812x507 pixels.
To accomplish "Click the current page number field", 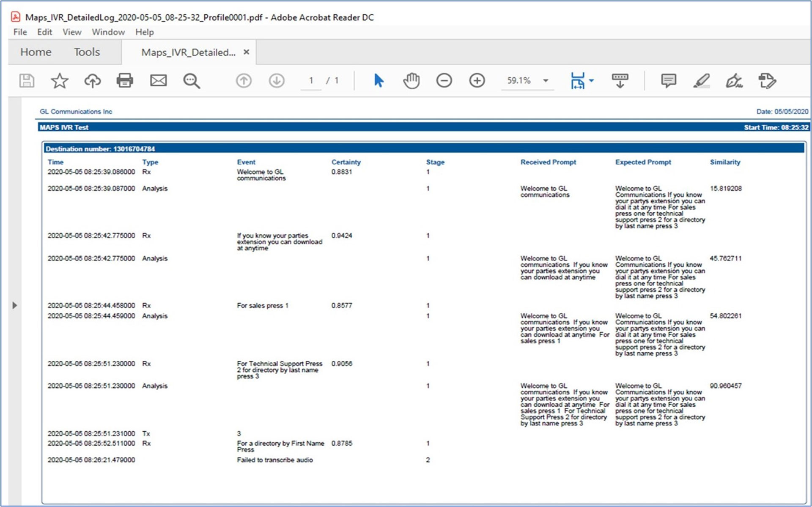I will tap(311, 80).
